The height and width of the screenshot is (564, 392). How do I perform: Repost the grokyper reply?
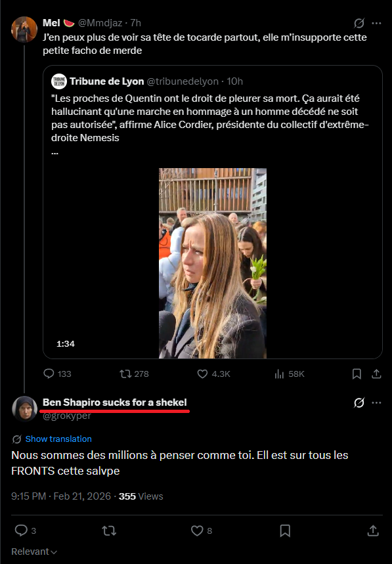coord(109,531)
